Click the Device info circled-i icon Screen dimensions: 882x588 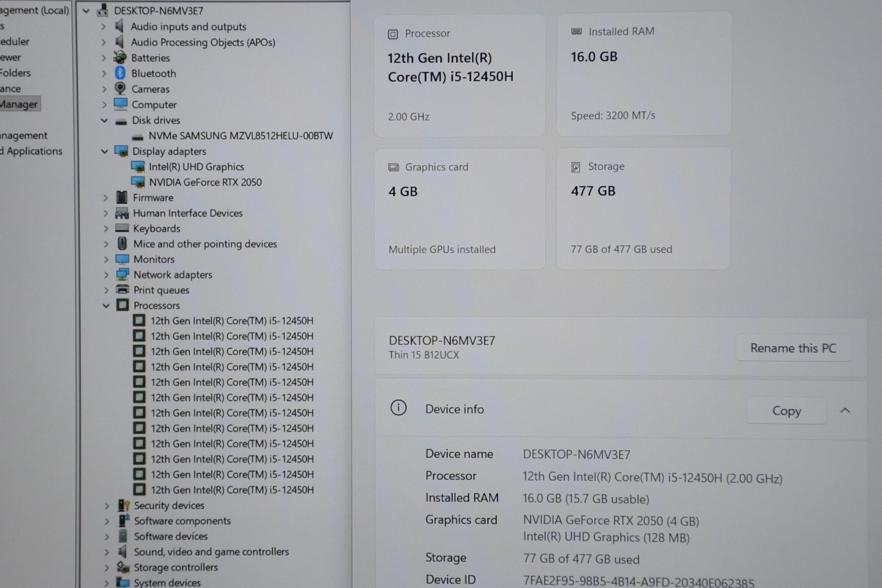point(398,408)
